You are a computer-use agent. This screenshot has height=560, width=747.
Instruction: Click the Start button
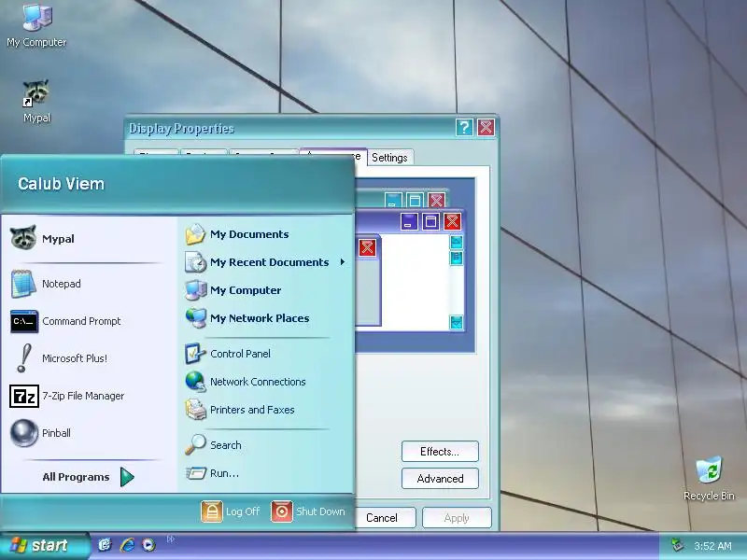tap(44, 546)
